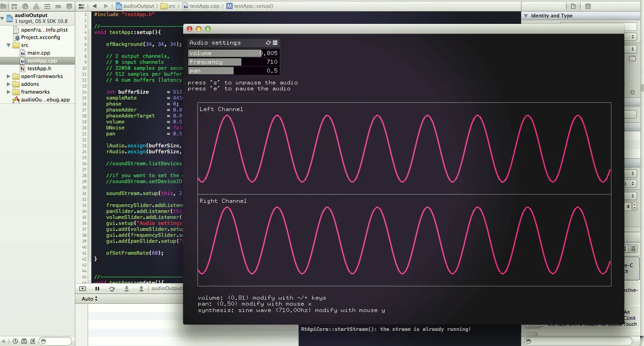644x346 pixels.
Task: Show only unsaved files filter
Action: click(33, 341)
